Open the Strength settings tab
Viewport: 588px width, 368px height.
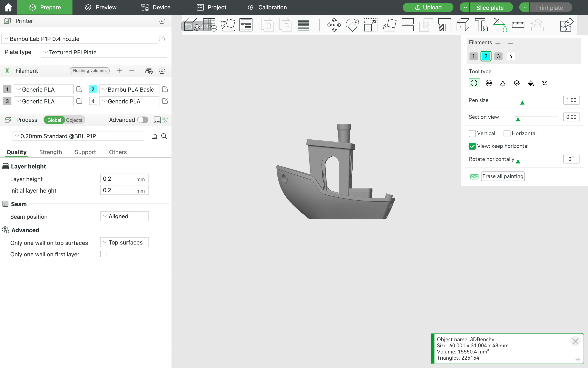(51, 152)
